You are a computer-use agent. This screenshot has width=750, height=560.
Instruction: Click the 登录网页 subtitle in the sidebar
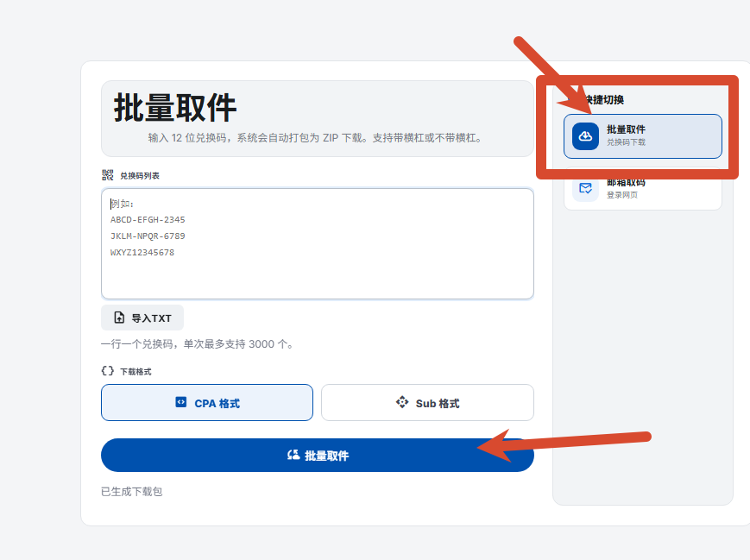tap(622, 195)
